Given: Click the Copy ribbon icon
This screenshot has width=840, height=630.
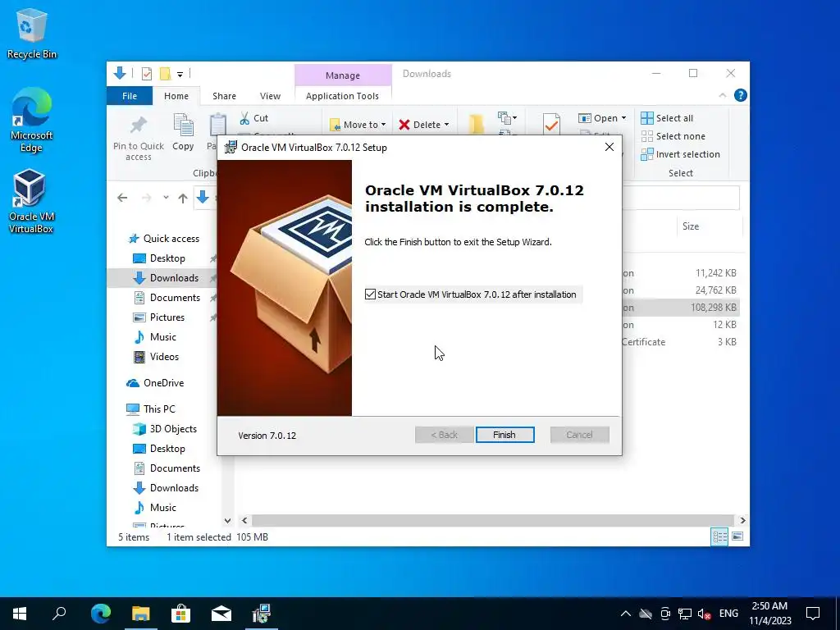Looking at the screenshot, I should 183,125.
